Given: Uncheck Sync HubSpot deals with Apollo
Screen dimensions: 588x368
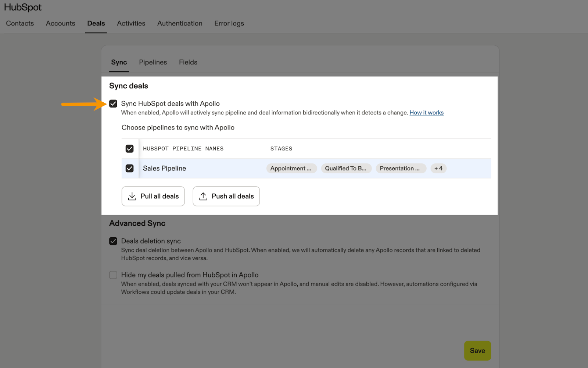Looking at the screenshot, I should tap(113, 104).
